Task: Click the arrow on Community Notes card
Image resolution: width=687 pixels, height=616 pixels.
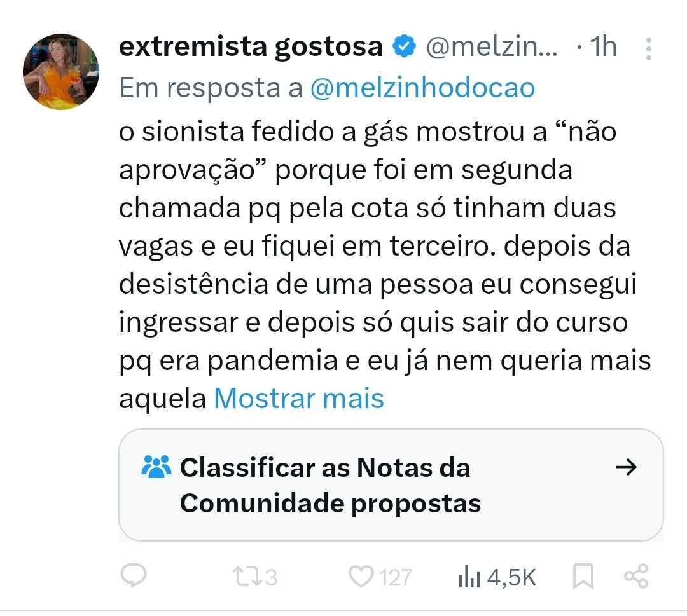Action: 626,467
